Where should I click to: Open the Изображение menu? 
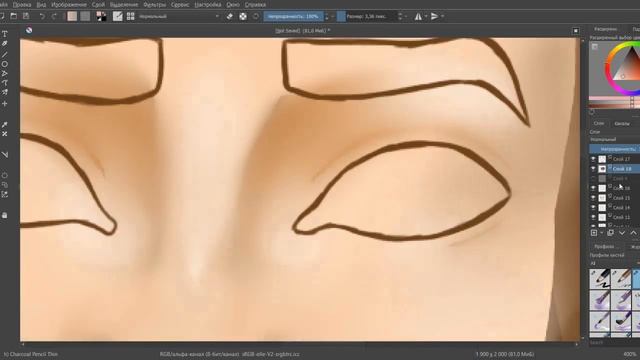(x=69, y=4)
